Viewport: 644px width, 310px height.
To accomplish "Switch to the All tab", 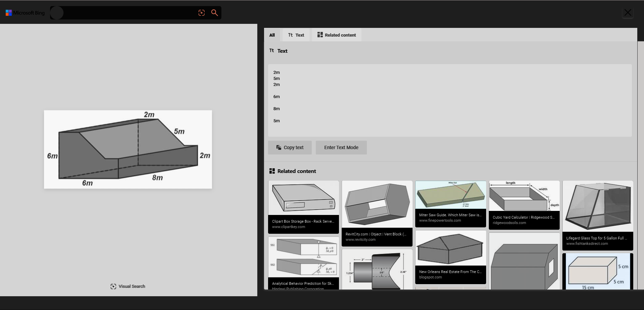I will [x=272, y=35].
